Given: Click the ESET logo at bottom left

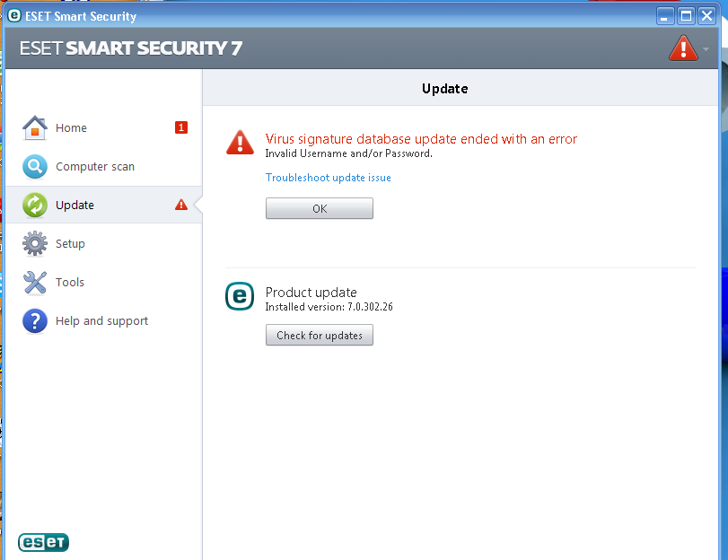Looking at the screenshot, I should pyautogui.click(x=44, y=542).
